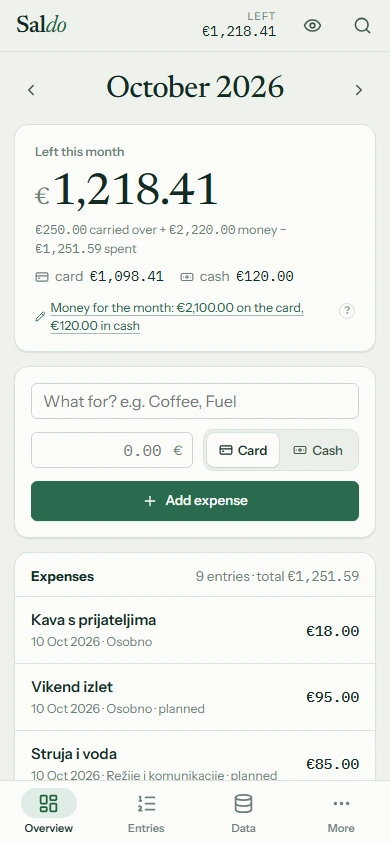Click the help question mark icon
This screenshot has height=844, width=390.
[347, 311]
